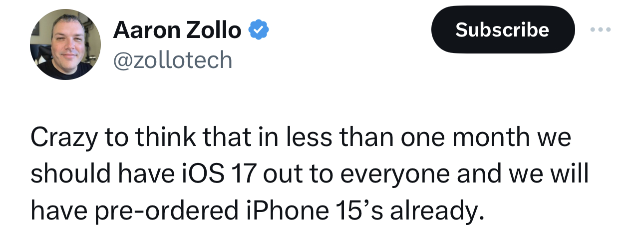Click the @zollotech handle

pyautogui.click(x=173, y=60)
